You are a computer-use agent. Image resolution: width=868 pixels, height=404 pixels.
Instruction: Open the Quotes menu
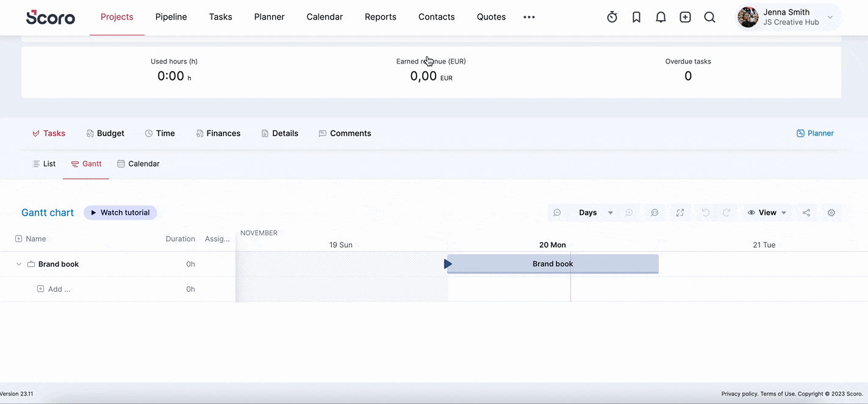[491, 17]
